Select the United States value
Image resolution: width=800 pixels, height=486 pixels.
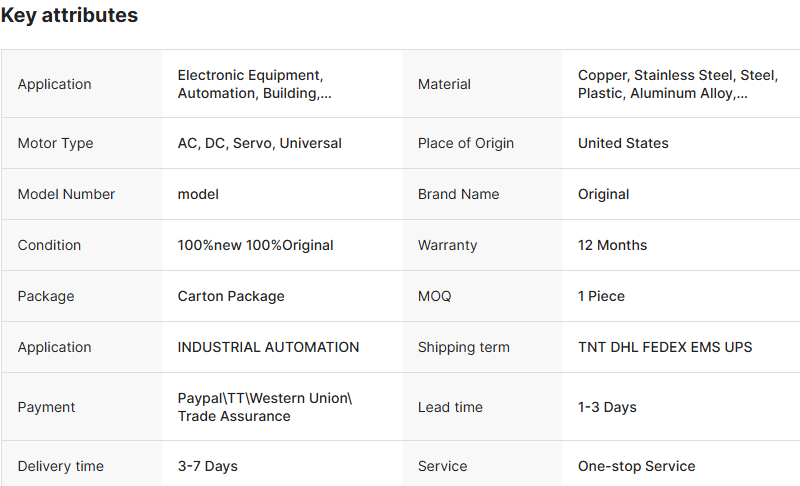click(x=623, y=143)
